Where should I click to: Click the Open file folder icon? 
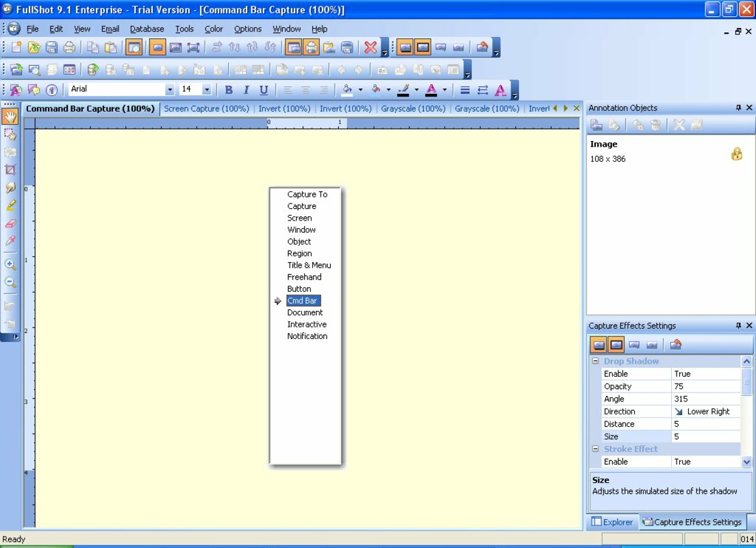pyautogui.click(x=34, y=47)
